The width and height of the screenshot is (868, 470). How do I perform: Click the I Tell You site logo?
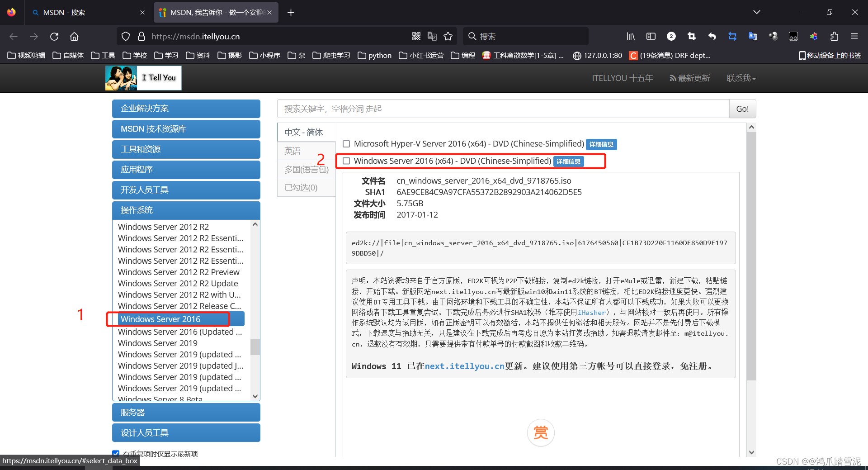tap(143, 78)
